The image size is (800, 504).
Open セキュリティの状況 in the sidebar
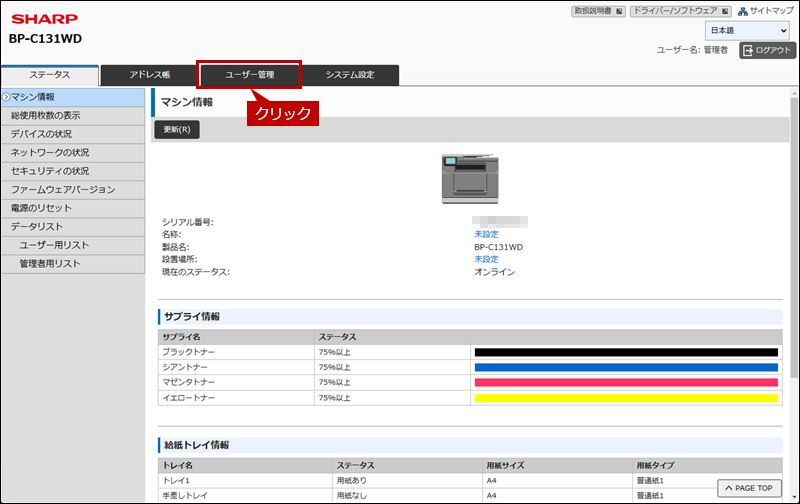coord(73,171)
